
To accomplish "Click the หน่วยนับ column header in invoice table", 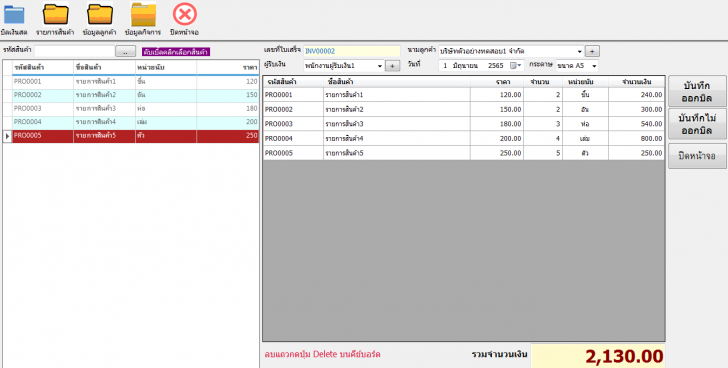I will tap(585, 82).
